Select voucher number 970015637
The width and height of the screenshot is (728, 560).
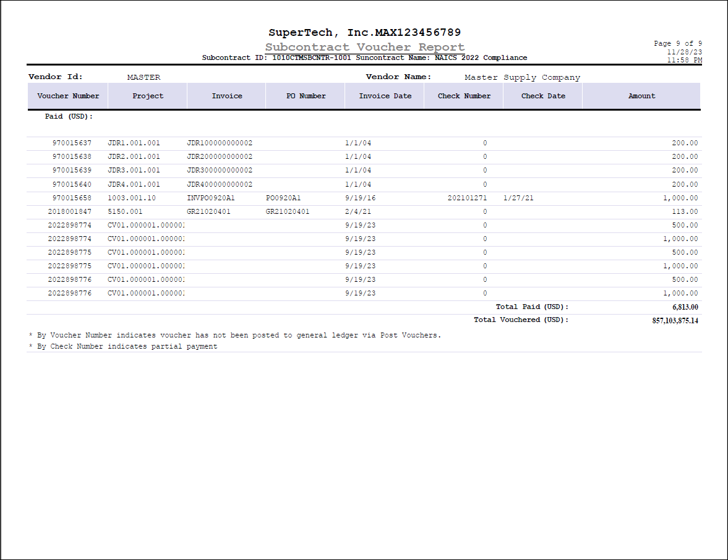72,143
